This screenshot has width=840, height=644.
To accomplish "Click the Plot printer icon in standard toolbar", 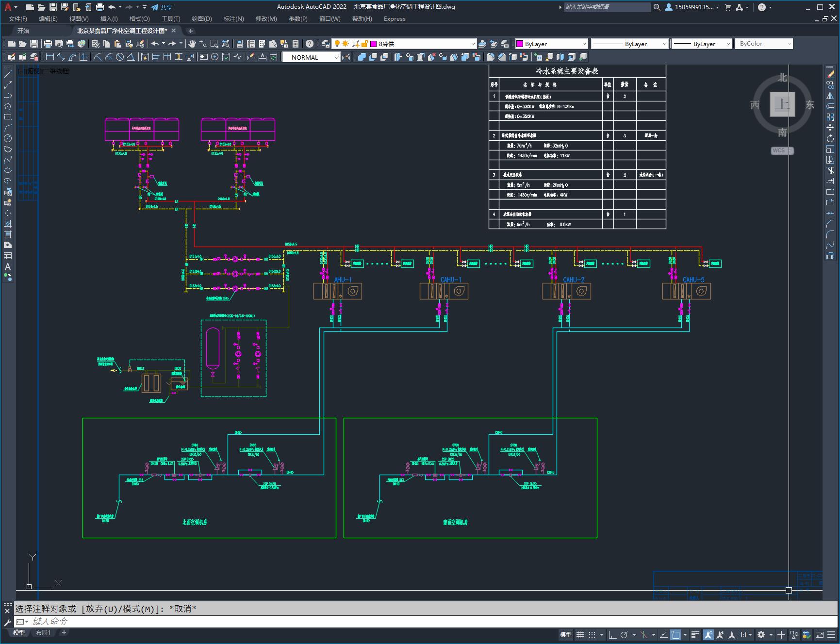I will pos(48,44).
